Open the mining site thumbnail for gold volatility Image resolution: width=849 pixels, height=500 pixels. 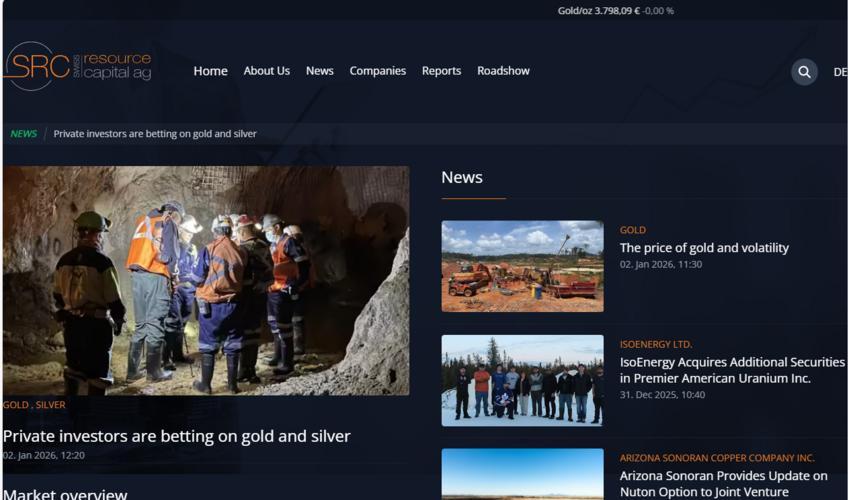point(523,266)
